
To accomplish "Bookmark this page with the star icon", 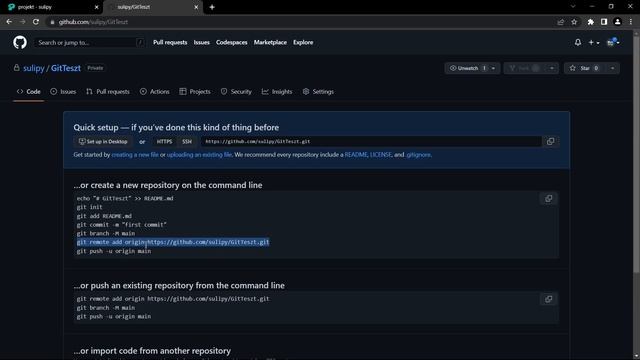I will 574,22.
